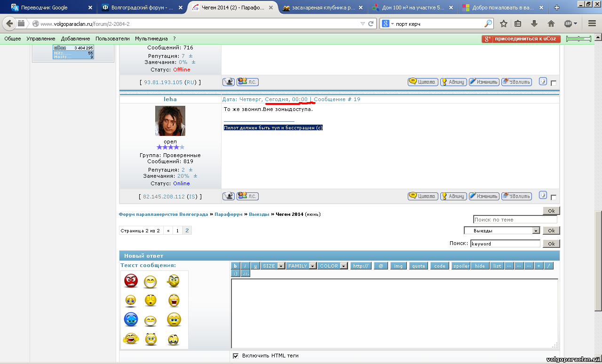Click the присоединиться к uCoz button
This screenshot has width=602, height=364.
pos(521,39)
